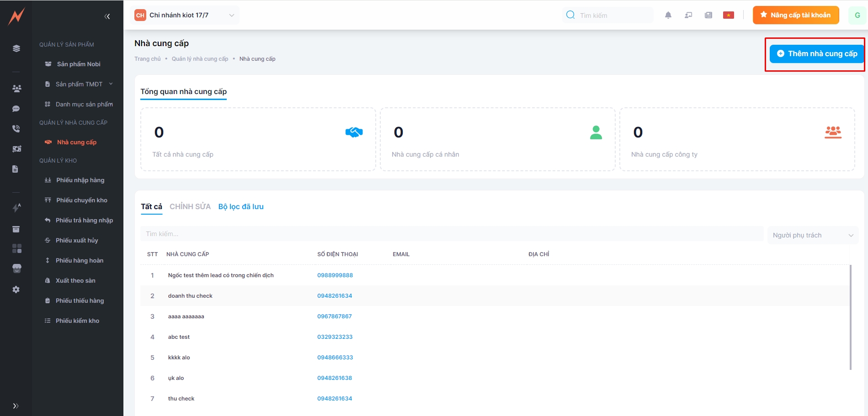Click the chat bubble icon in sidebar

(16, 109)
